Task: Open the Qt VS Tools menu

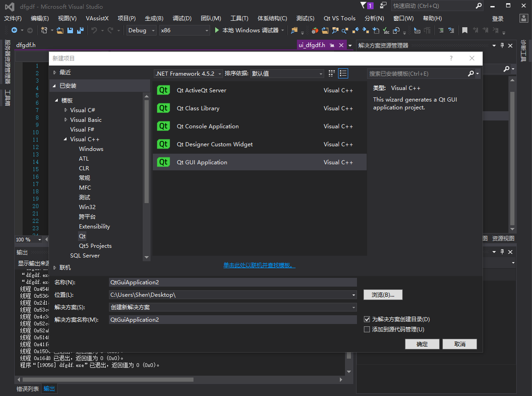Action: click(x=339, y=18)
